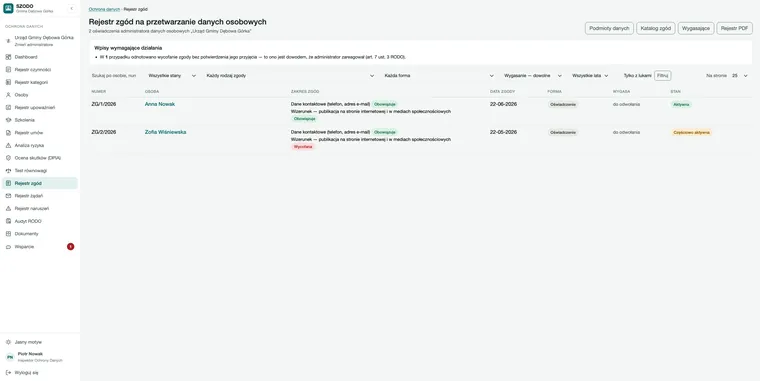Open Rejestr umów in the sidebar
Screen dimensions: 760x381
tap(40, 133)
